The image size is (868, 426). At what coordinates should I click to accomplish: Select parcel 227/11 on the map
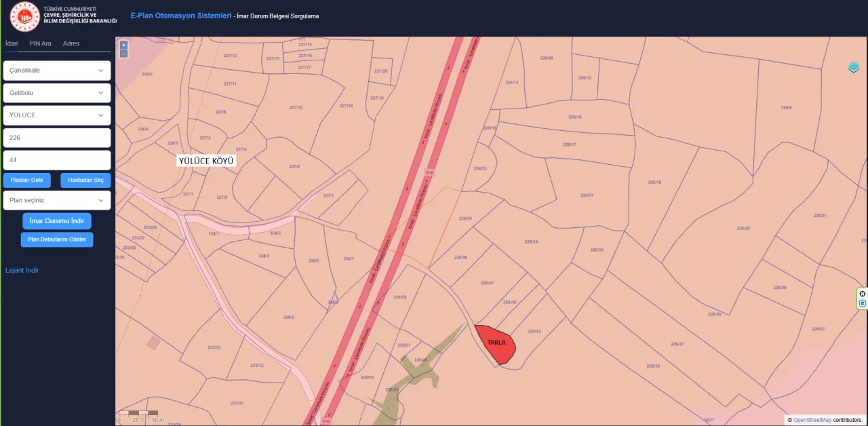pyautogui.click(x=230, y=83)
